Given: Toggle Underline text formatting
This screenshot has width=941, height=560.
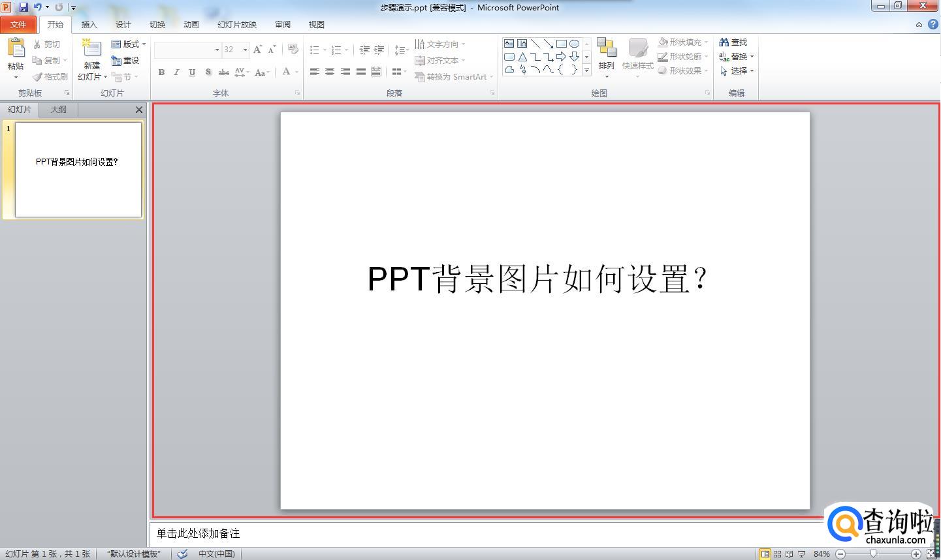Looking at the screenshot, I should coord(192,72).
